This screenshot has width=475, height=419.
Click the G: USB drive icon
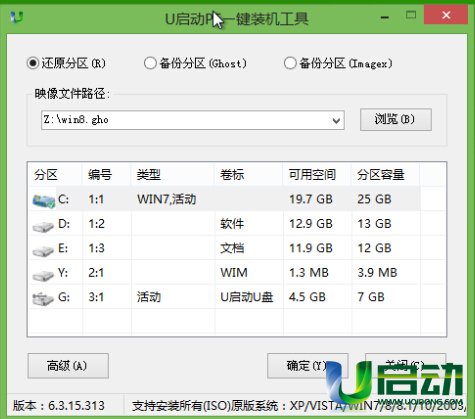(x=43, y=299)
